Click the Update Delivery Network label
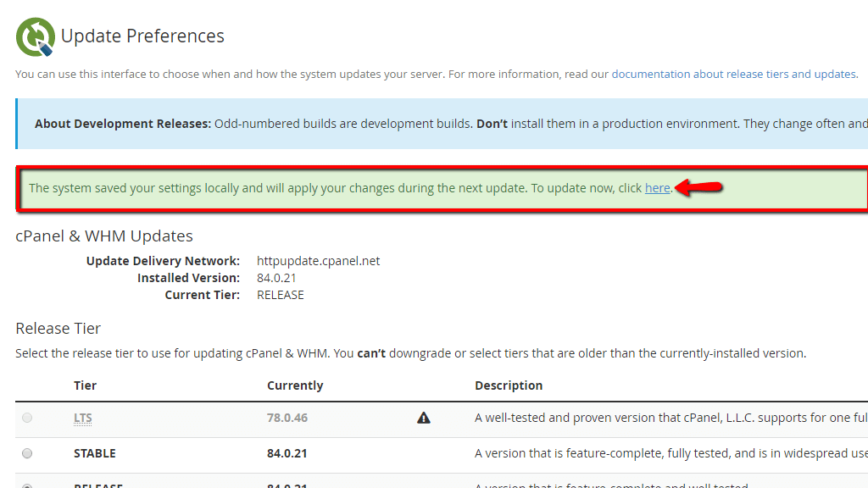 (x=164, y=261)
